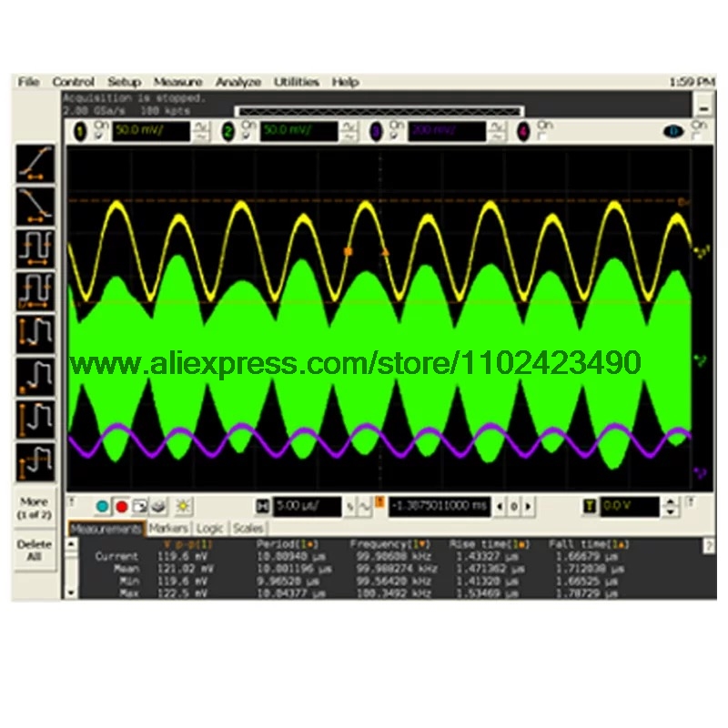The width and height of the screenshot is (728, 728).
Task: Select the V average dashed-line measurement icon
Action: (x=35, y=462)
